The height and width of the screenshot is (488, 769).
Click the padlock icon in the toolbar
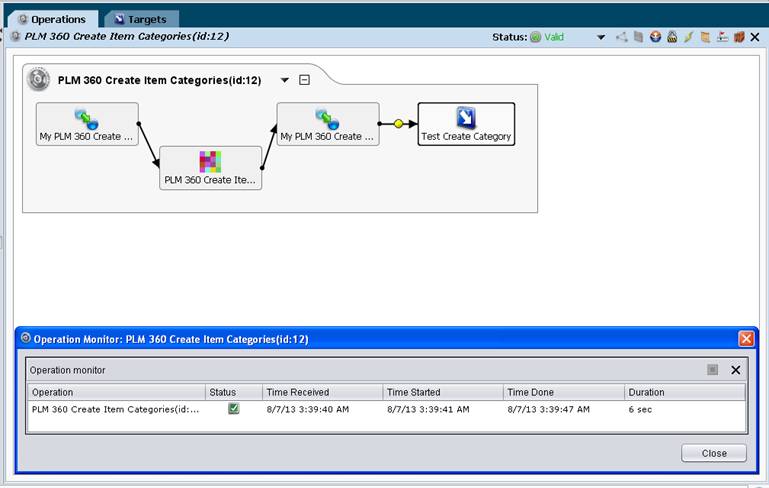click(672, 37)
